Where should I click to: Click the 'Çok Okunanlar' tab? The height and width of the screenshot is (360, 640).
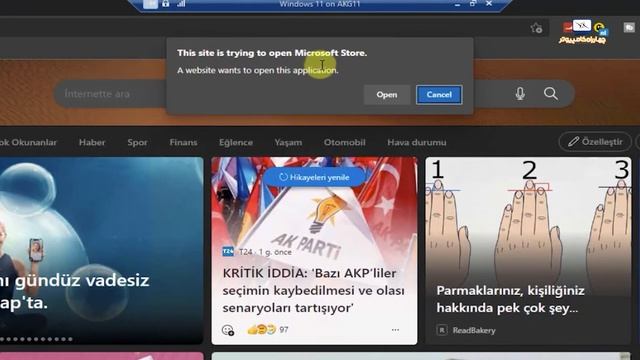pos(28,142)
